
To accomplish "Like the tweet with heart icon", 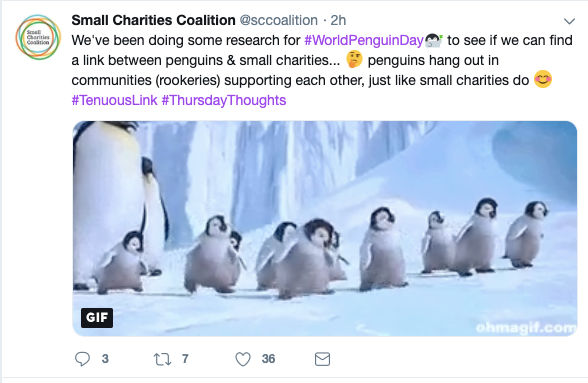I will coord(243,359).
